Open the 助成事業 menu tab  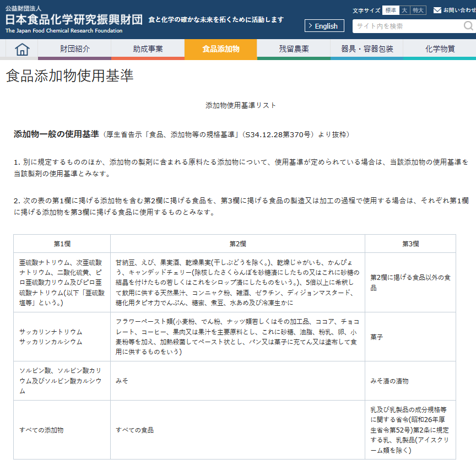pos(148,49)
